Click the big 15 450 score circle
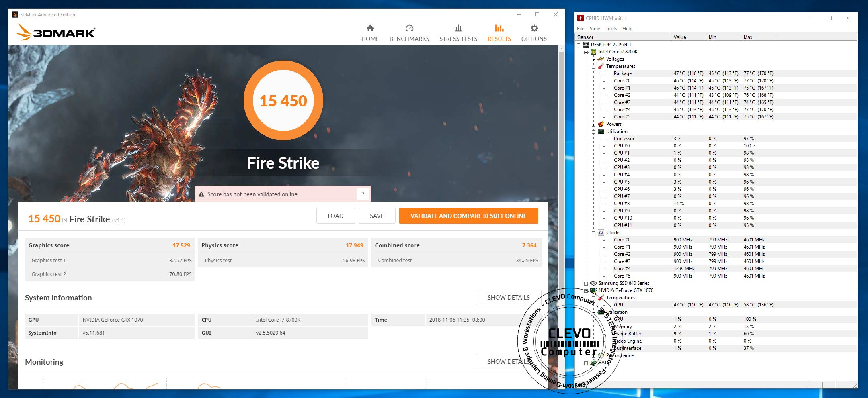This screenshot has height=398, width=868. pos(283,100)
